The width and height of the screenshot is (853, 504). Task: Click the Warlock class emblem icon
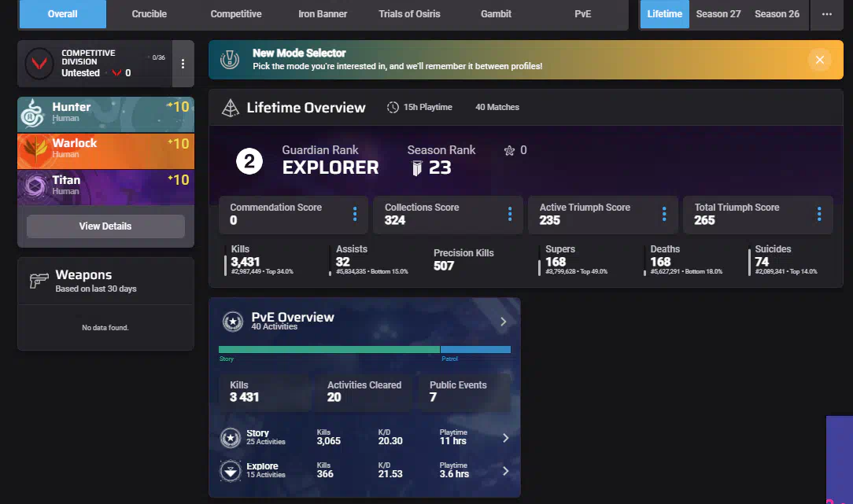tap(34, 149)
